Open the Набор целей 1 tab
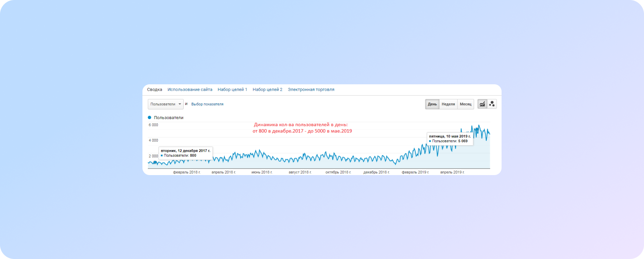 (232, 90)
